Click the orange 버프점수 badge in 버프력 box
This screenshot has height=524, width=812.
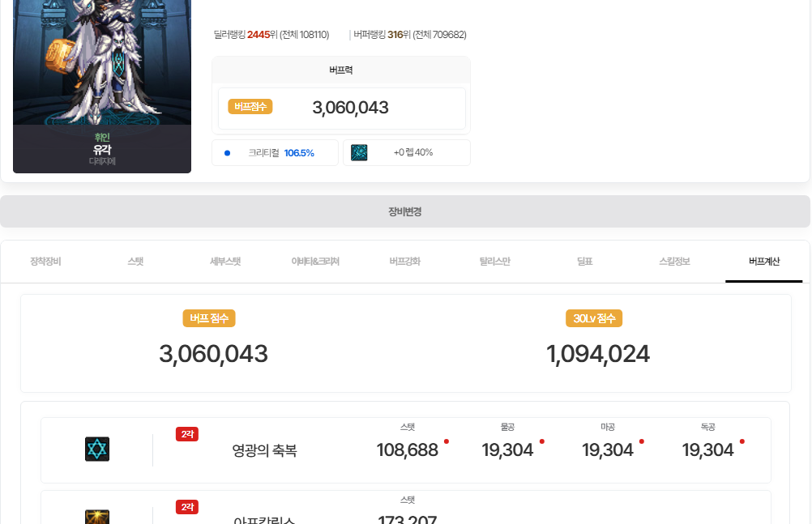point(250,107)
